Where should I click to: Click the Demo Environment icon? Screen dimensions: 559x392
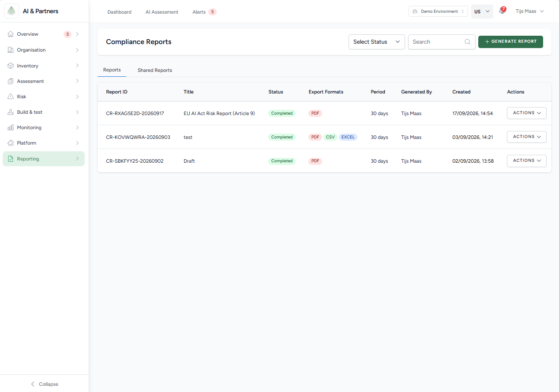coord(415,11)
